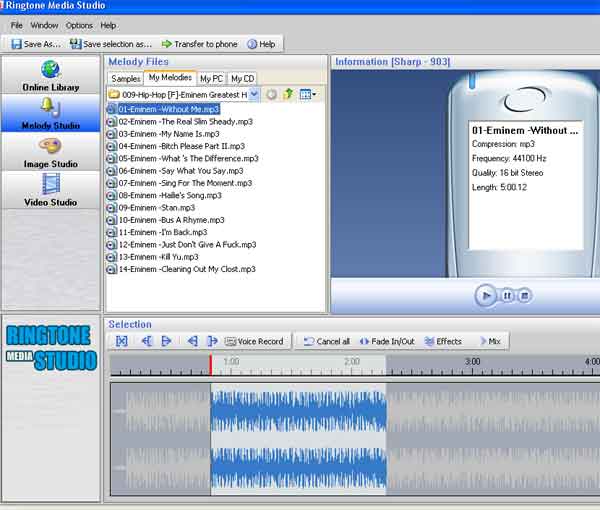Open the Window menu

[x=44, y=25]
